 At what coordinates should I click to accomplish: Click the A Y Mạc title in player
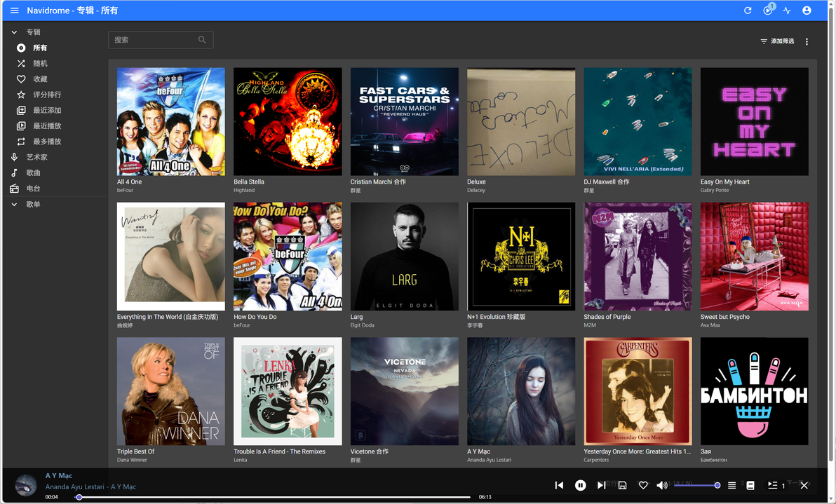[59, 476]
